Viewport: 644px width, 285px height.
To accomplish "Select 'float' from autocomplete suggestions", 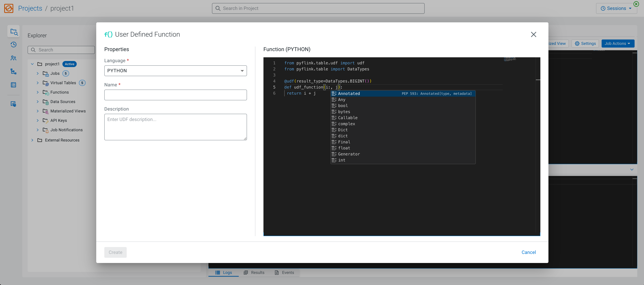I will [x=344, y=148].
